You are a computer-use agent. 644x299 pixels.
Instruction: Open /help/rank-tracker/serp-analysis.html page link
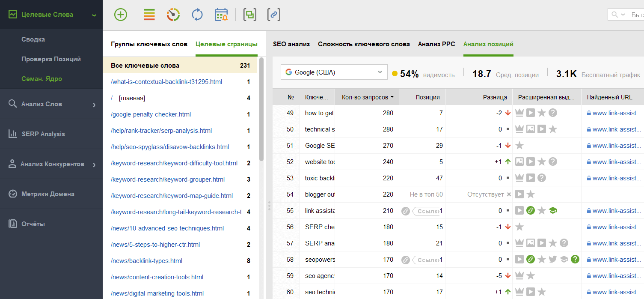coord(161,131)
